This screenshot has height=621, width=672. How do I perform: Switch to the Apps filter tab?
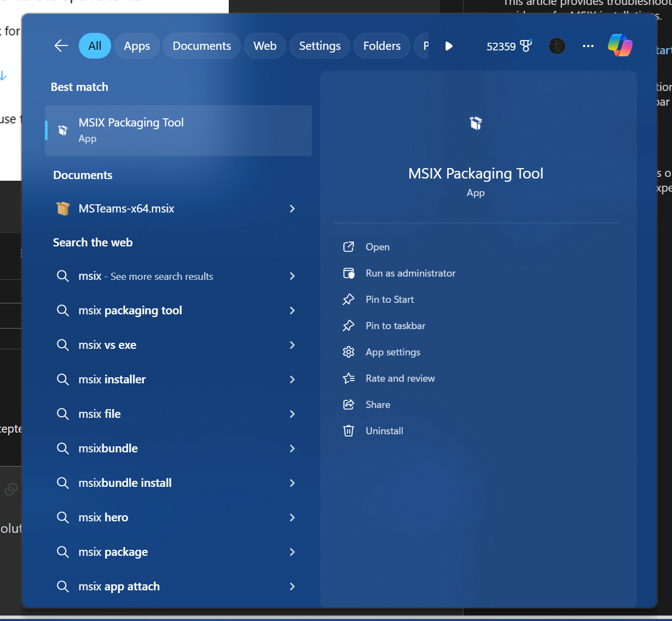point(137,46)
